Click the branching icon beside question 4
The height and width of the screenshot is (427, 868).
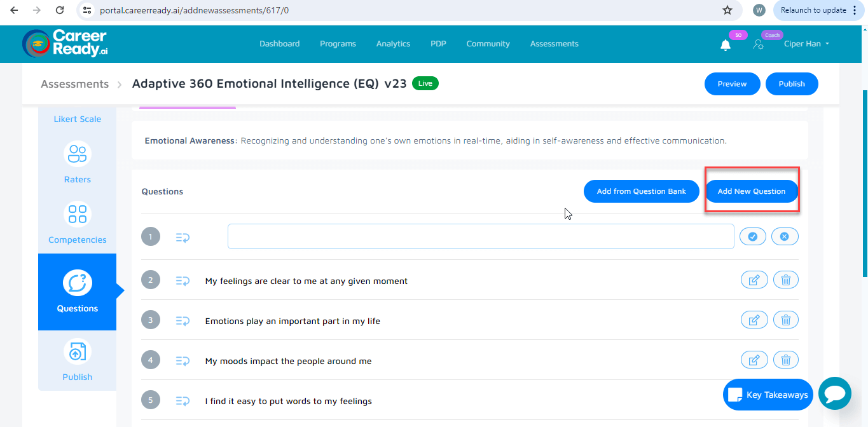183,360
